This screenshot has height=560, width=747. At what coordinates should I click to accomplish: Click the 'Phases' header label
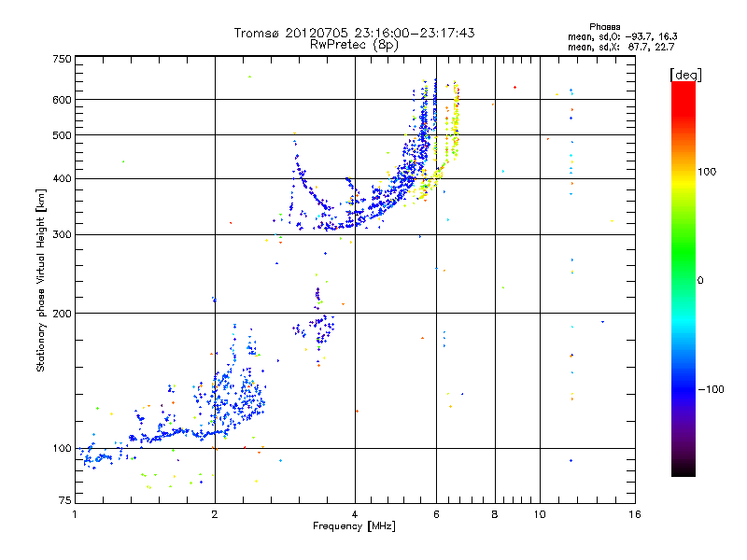point(604,27)
